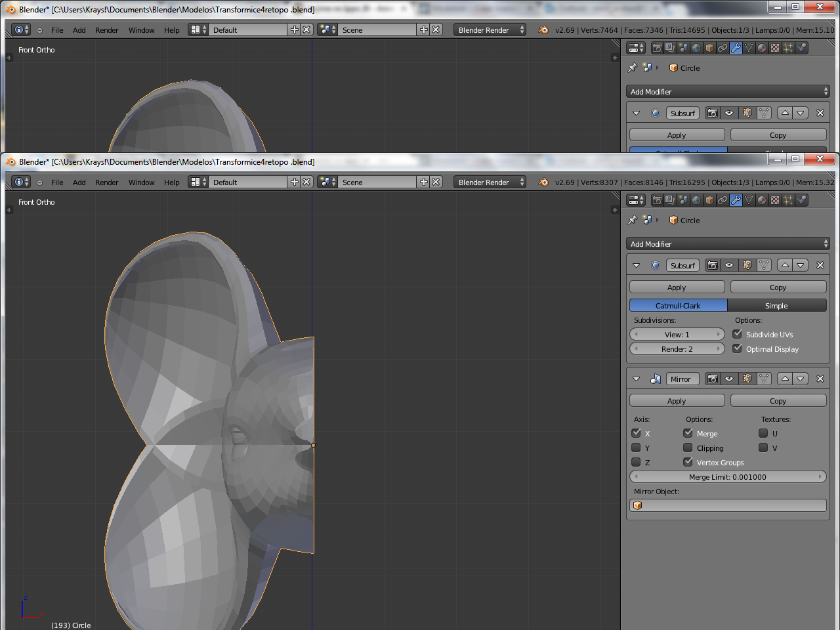Viewport: 840px width, 630px height.
Task: Move the Mirror modifier up in stack
Action: coord(785,379)
